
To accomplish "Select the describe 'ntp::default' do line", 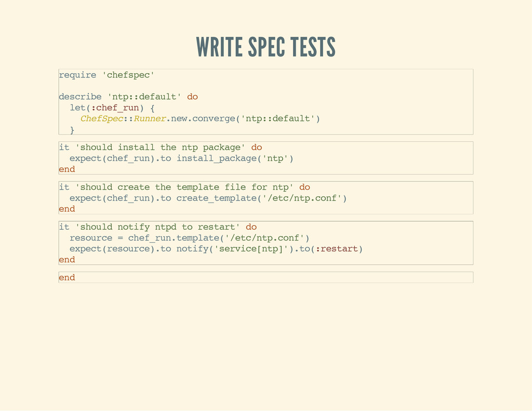I will tap(128, 97).
